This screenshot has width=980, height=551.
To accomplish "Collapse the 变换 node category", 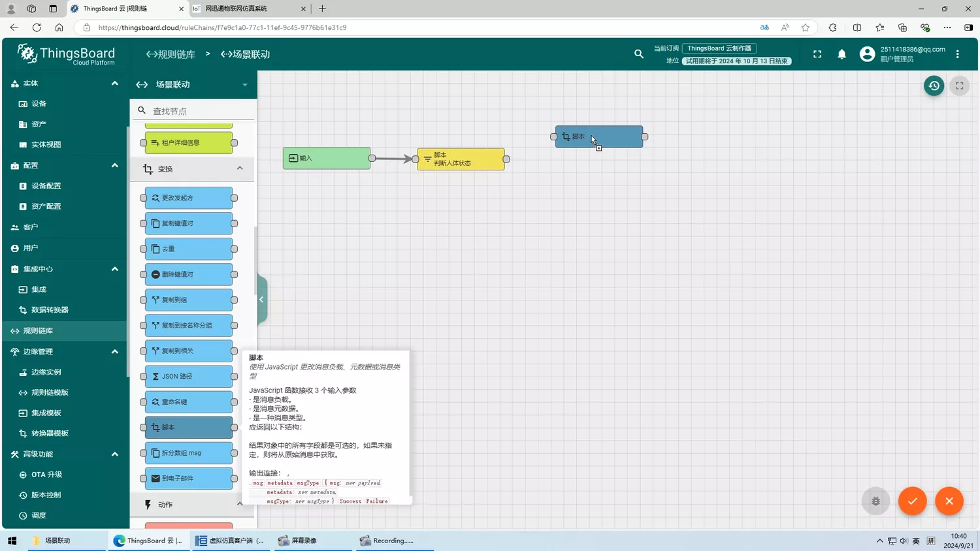I will 240,168.
